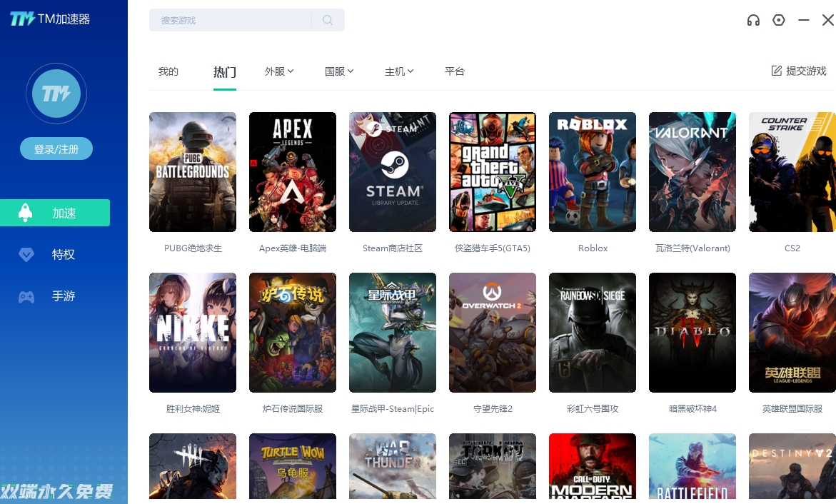Open the NIKKE game cover

(193, 332)
